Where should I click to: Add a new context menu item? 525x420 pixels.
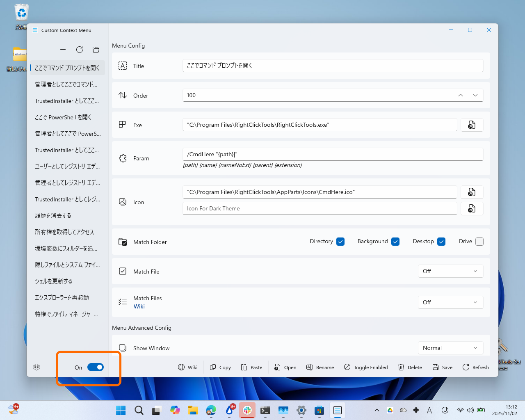(63, 49)
